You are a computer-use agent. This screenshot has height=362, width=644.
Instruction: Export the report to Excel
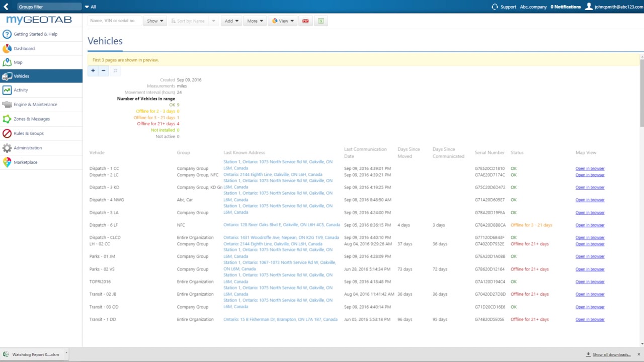coord(320,21)
